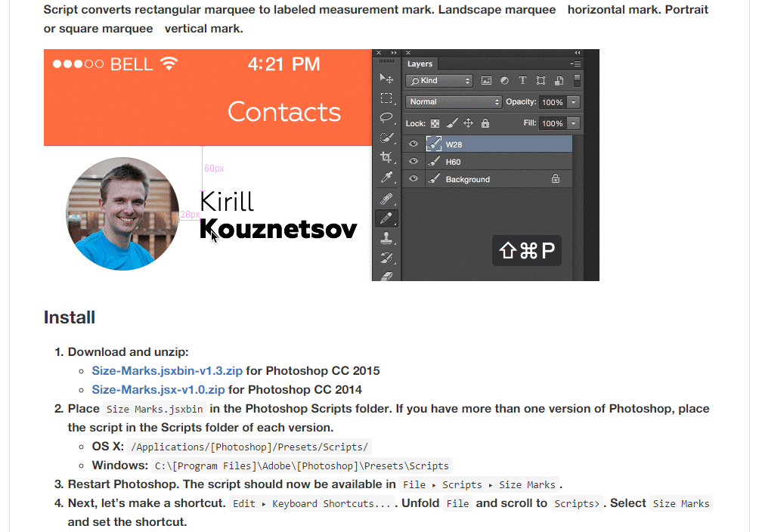This screenshot has height=532, width=759.
Task: Choose the Quick Selection tool
Action: tap(386, 138)
